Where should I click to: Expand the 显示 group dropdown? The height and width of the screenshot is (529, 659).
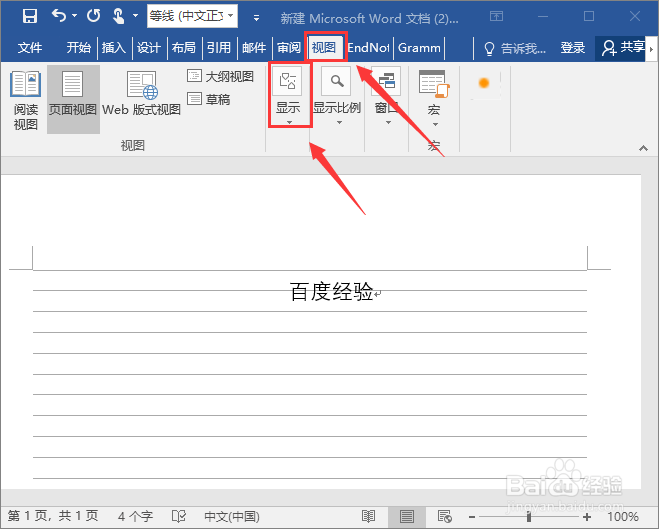[289, 95]
